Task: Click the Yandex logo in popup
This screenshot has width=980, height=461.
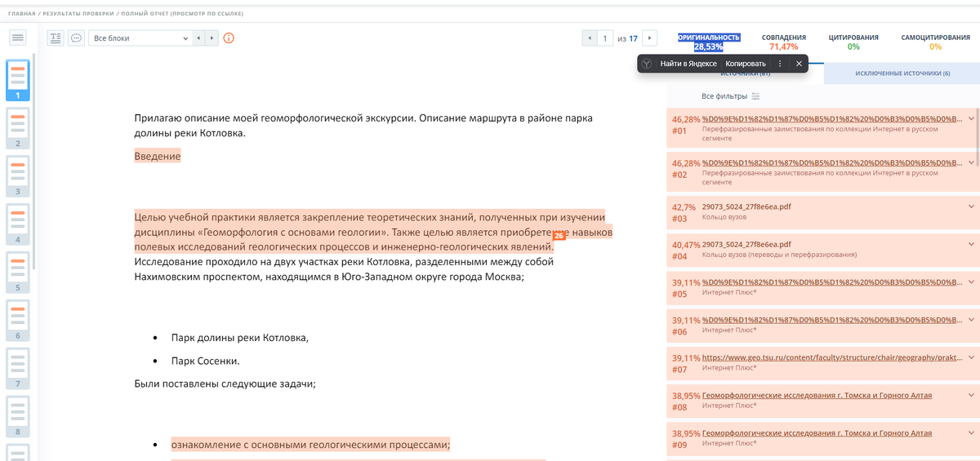Action: tap(646, 64)
